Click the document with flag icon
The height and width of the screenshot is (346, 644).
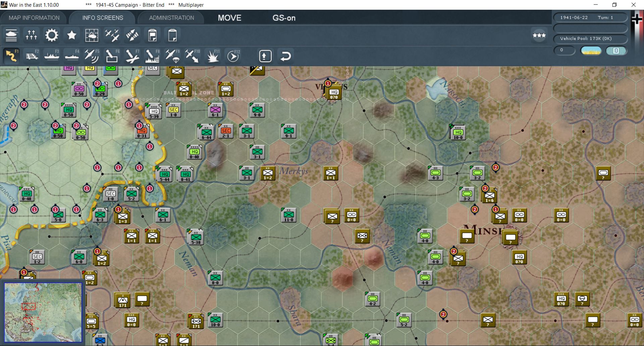click(x=152, y=35)
